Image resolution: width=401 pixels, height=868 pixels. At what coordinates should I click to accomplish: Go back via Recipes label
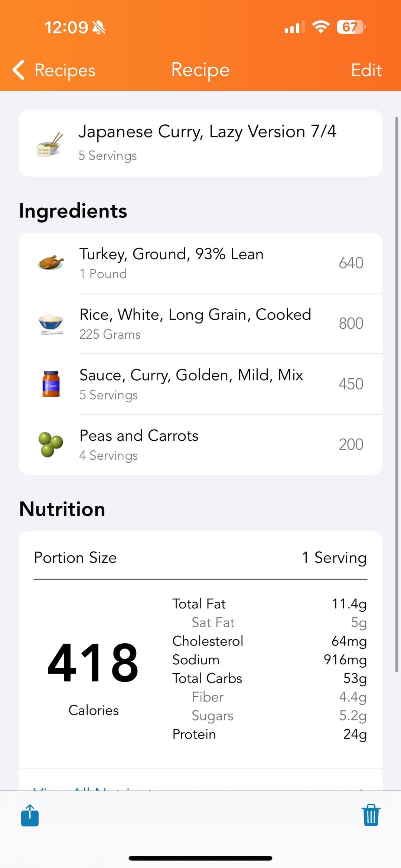pyautogui.click(x=65, y=70)
